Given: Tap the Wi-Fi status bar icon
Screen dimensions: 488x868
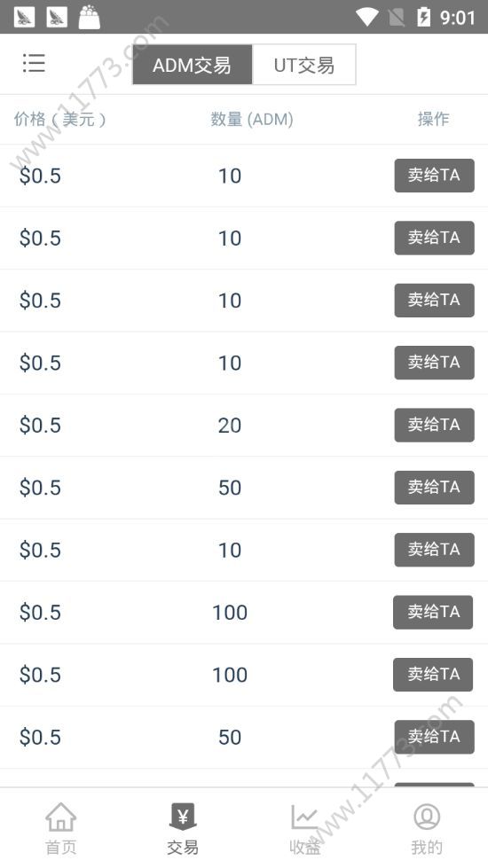Looking at the screenshot, I should pos(366,17).
